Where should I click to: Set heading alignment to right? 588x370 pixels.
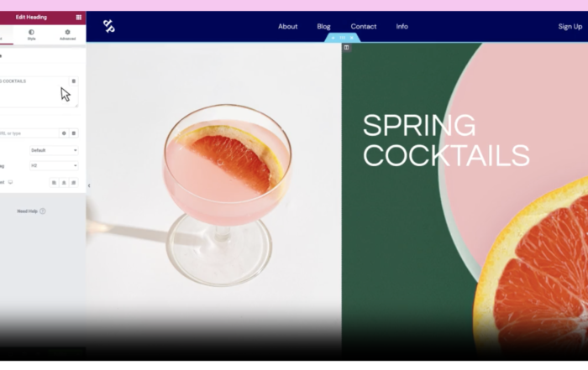coord(74,183)
